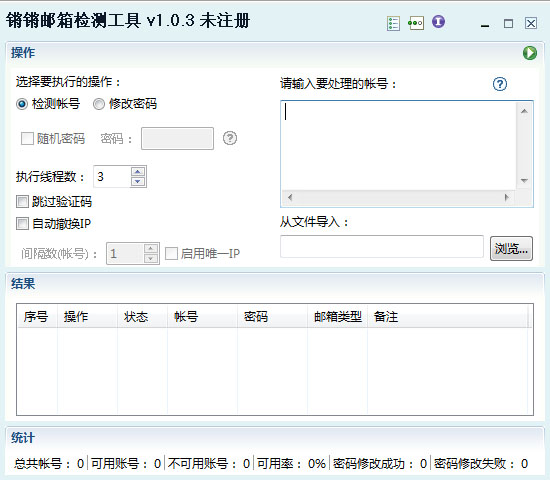Enable the 跳过验证码 checkbox
The image size is (550, 480).
tap(54, 202)
